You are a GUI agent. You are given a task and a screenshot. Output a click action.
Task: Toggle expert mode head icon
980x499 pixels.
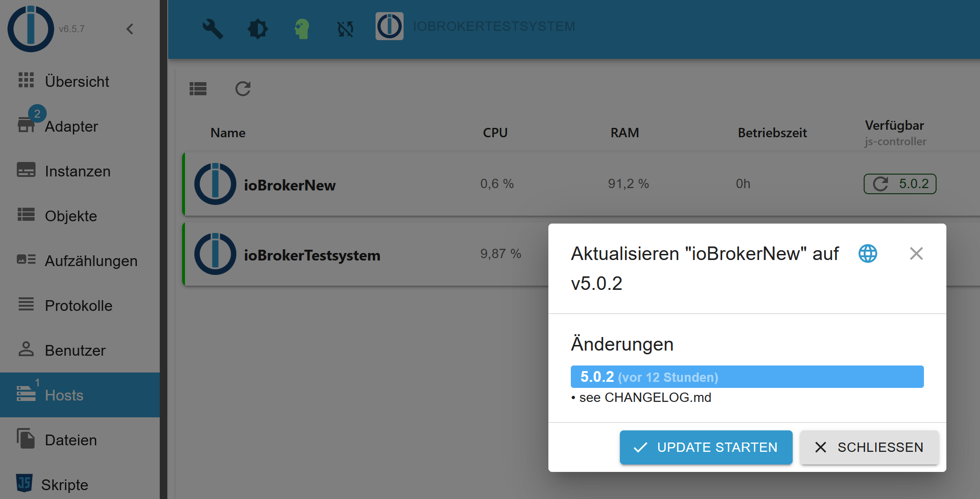coord(302,29)
